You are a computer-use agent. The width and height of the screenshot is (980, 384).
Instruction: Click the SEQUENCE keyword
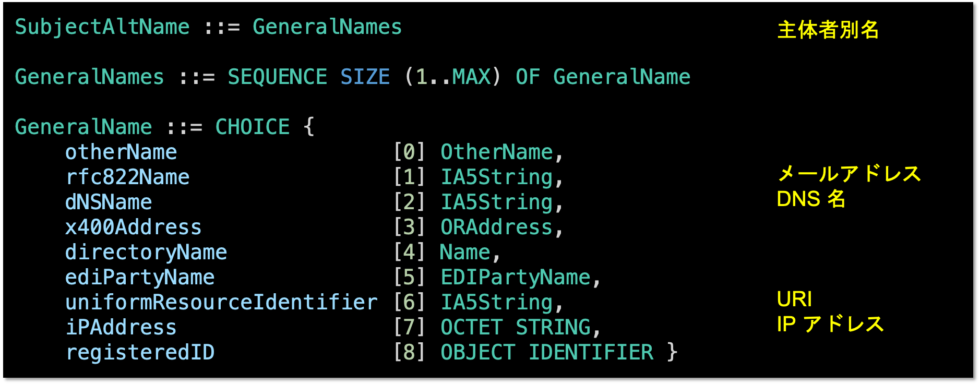[277, 77]
